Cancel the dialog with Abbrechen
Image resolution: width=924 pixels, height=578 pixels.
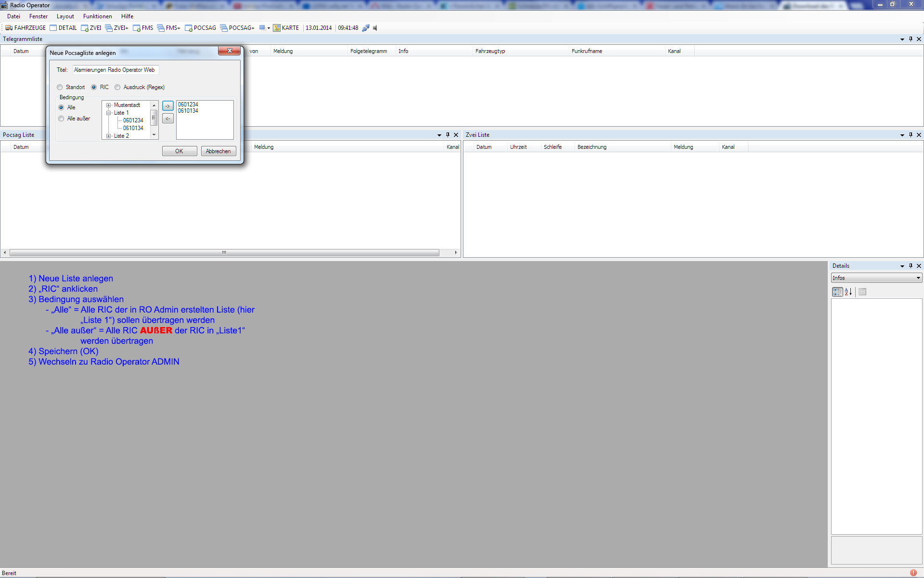click(218, 151)
